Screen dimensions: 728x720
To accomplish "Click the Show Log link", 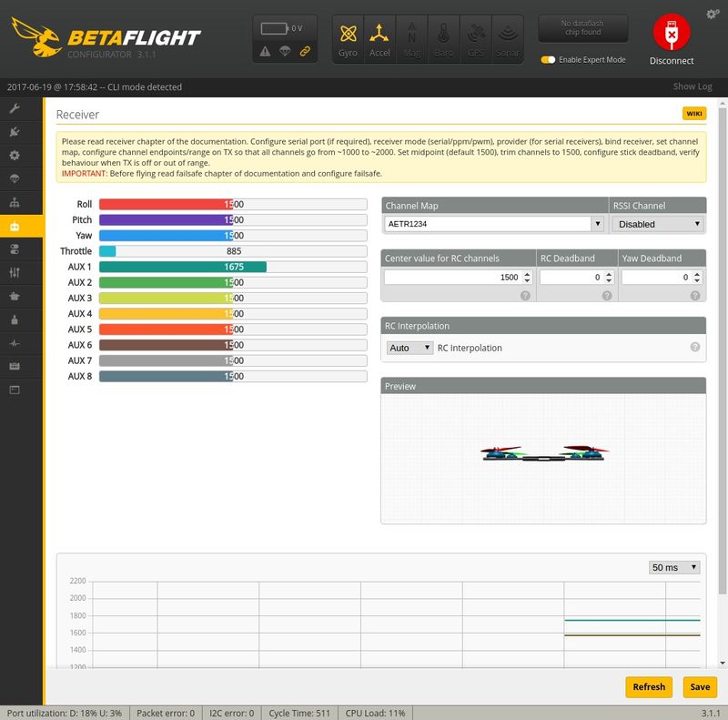I will click(693, 86).
